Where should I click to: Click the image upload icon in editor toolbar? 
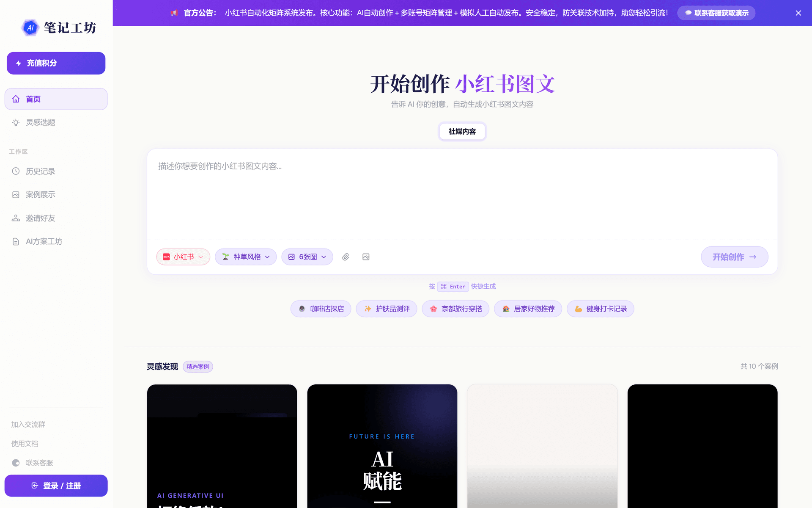point(366,257)
